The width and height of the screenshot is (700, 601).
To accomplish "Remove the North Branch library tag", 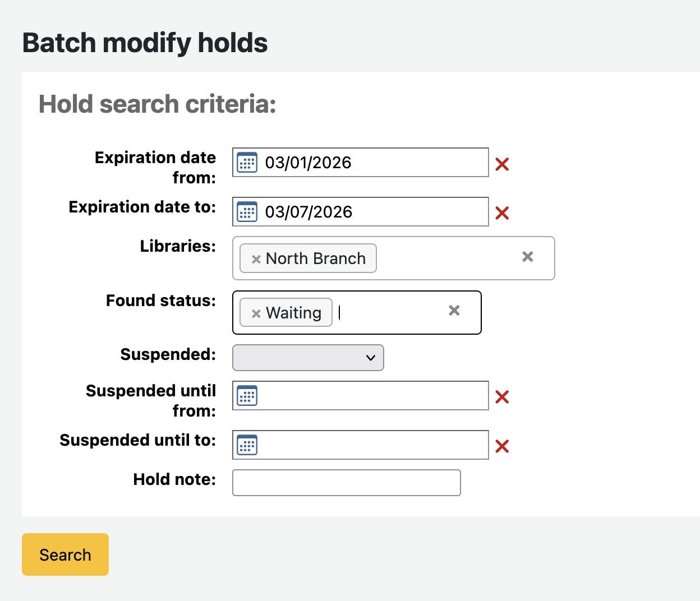I will [256, 259].
